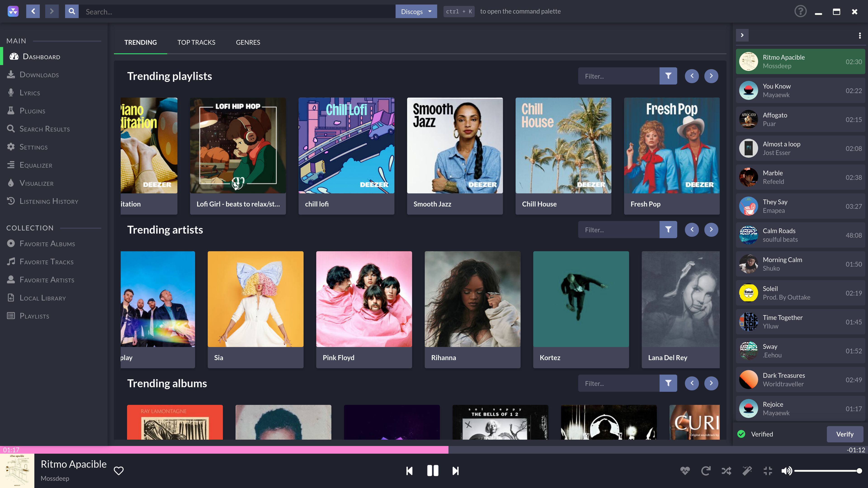Open the Equalizer from the sidebar
Image resolution: width=868 pixels, height=488 pixels.
(x=36, y=165)
